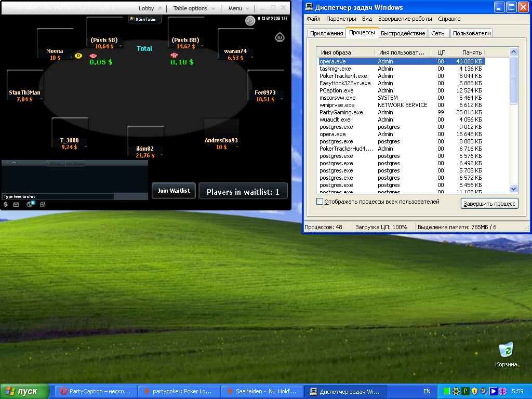Click the pink clover tray icon

click(x=502, y=391)
